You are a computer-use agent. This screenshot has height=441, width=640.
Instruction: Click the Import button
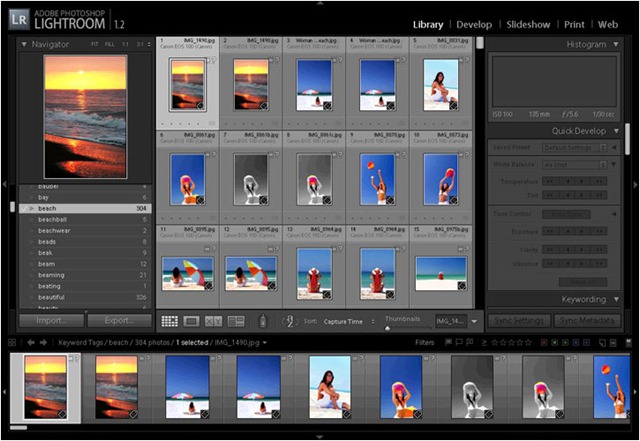pos(51,321)
